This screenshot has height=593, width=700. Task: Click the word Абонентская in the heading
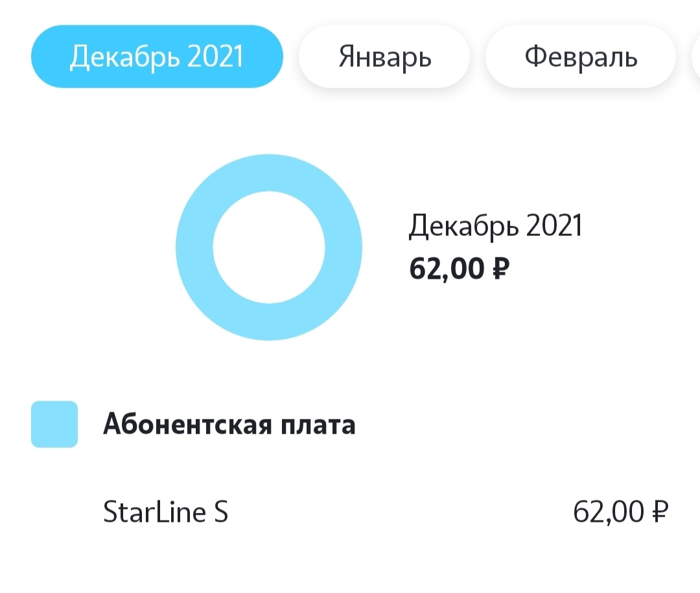tap(183, 425)
